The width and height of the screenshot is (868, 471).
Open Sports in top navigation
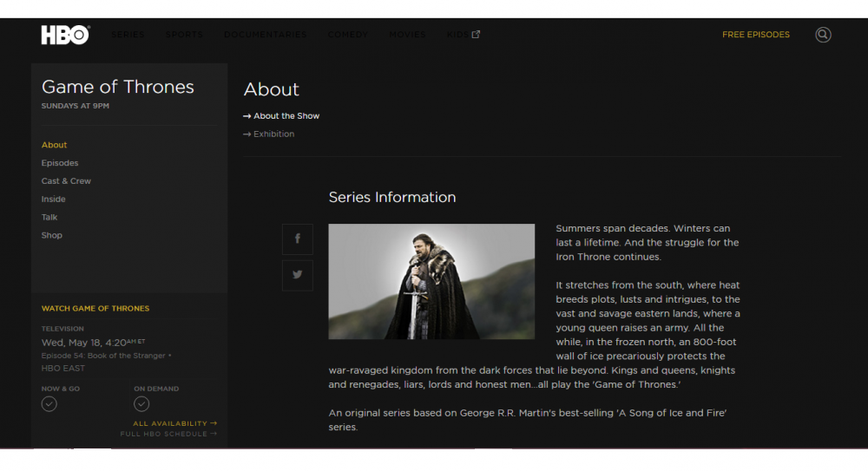tap(184, 35)
